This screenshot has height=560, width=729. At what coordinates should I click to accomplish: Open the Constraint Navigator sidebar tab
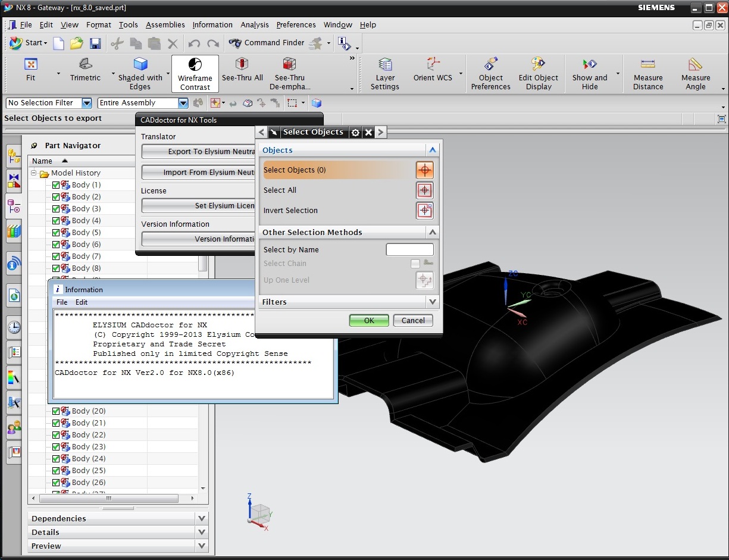tap(14, 181)
